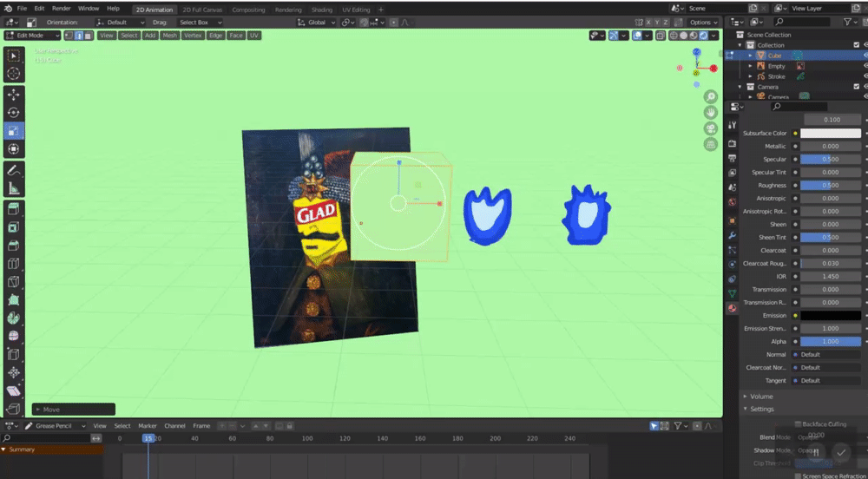Click the Roughness slider

pos(831,186)
